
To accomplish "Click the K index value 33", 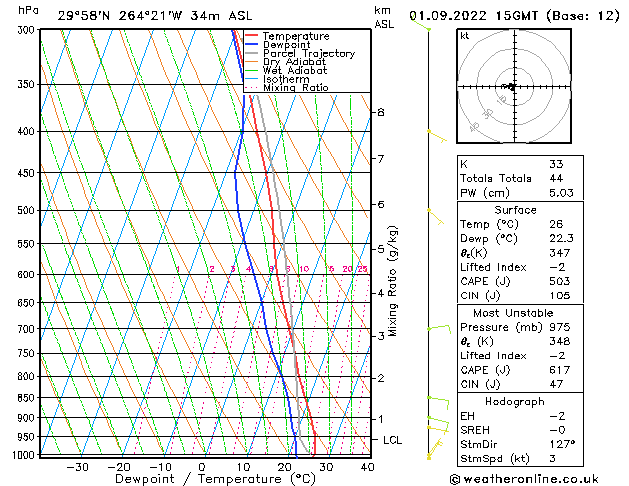I will (x=556, y=164).
